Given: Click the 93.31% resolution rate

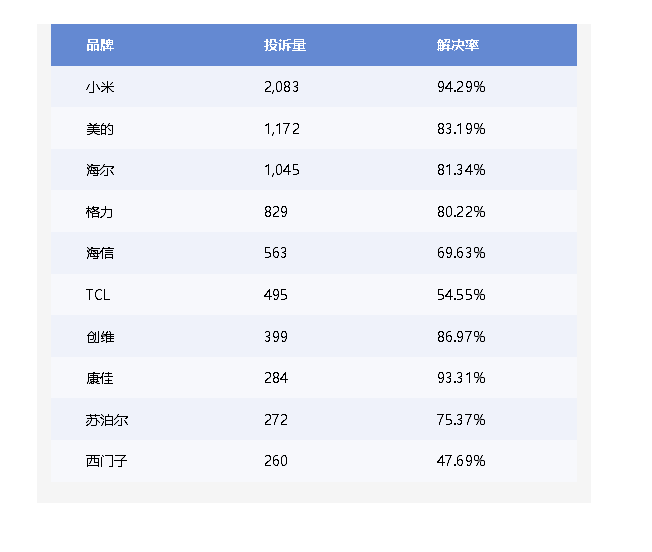Looking at the screenshot, I should point(461,378).
